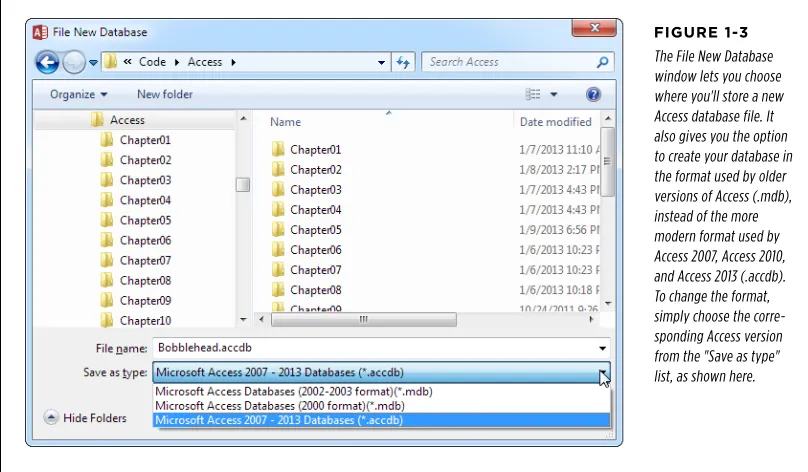Open the File name dropdown arrow
The width and height of the screenshot is (808, 472).
[602, 348]
